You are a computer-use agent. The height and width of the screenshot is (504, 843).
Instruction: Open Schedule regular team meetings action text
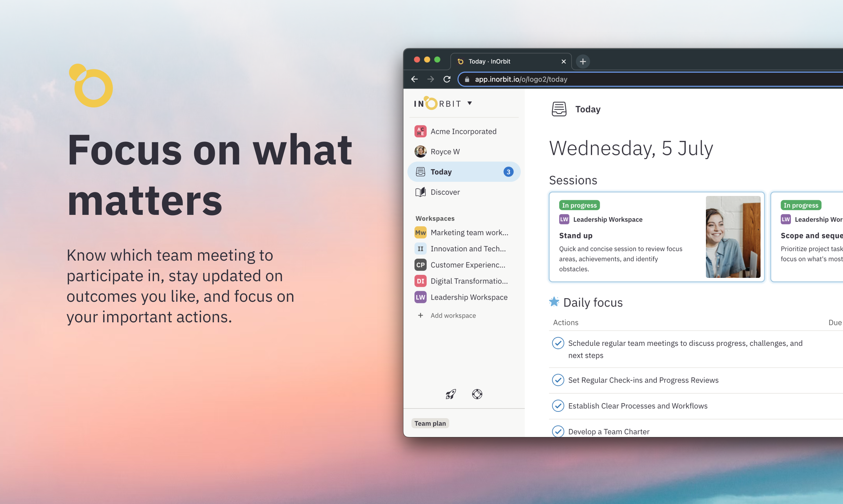685,349
